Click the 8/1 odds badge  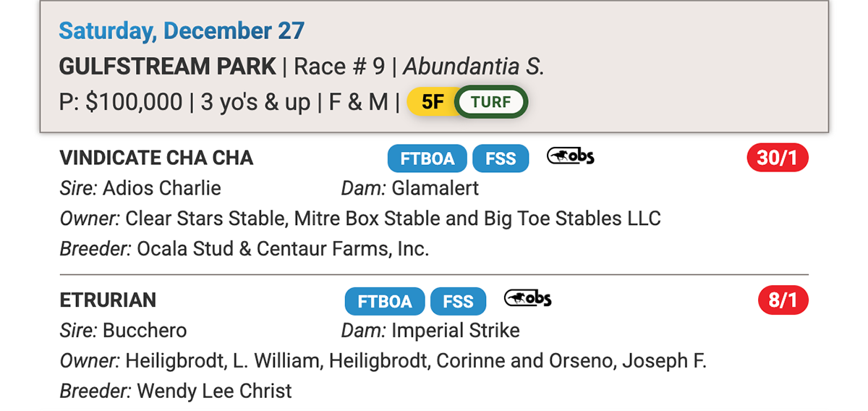coord(783,300)
